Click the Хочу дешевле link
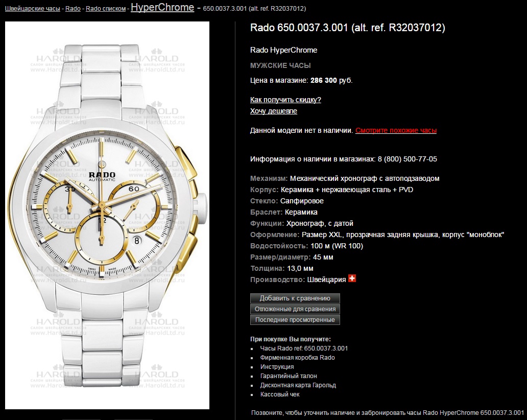The width and height of the screenshot is (527, 420). pyautogui.click(x=274, y=111)
